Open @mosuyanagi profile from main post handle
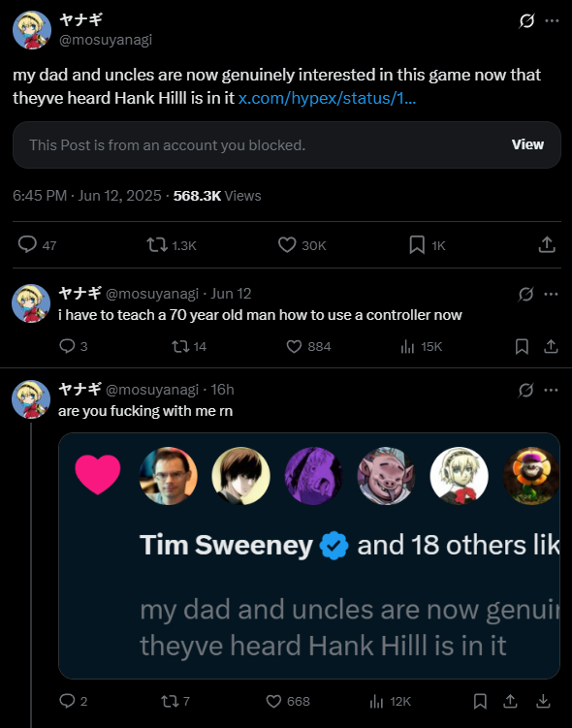 point(106,40)
